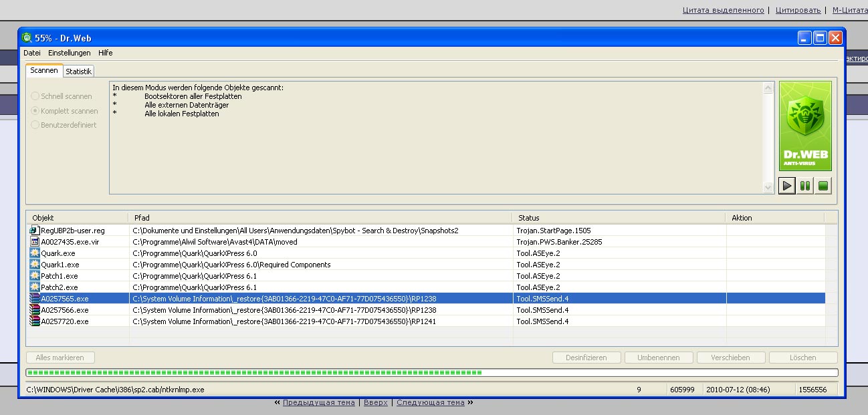Click the Quark.exe file icon

(x=35, y=253)
